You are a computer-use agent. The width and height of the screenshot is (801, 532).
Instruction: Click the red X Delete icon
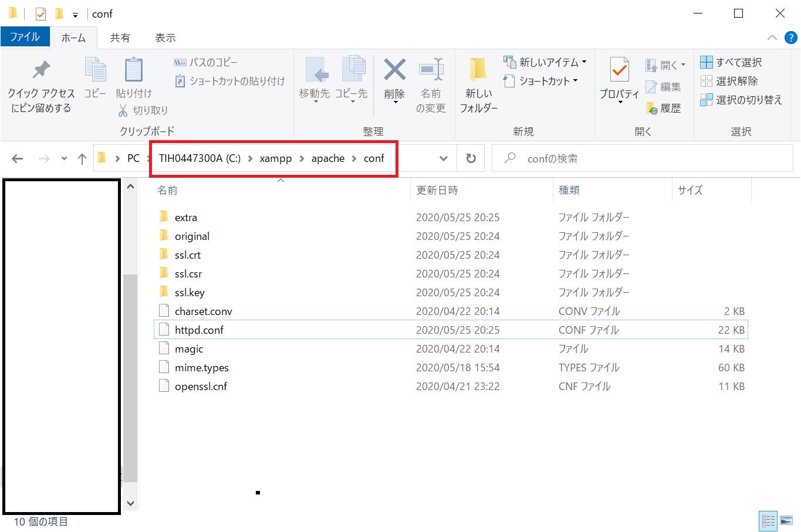coord(394,70)
